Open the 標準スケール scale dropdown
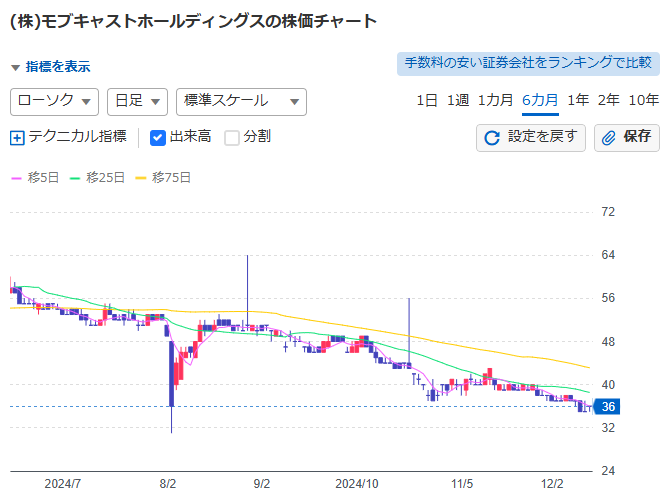Image resolution: width=664 pixels, height=499 pixels. pyautogui.click(x=241, y=102)
